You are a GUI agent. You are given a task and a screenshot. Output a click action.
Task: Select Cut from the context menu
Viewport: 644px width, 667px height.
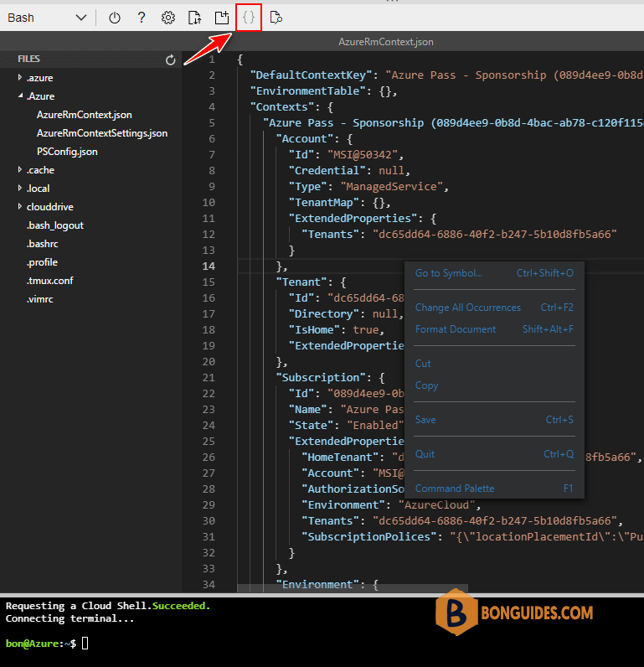pyautogui.click(x=494, y=364)
